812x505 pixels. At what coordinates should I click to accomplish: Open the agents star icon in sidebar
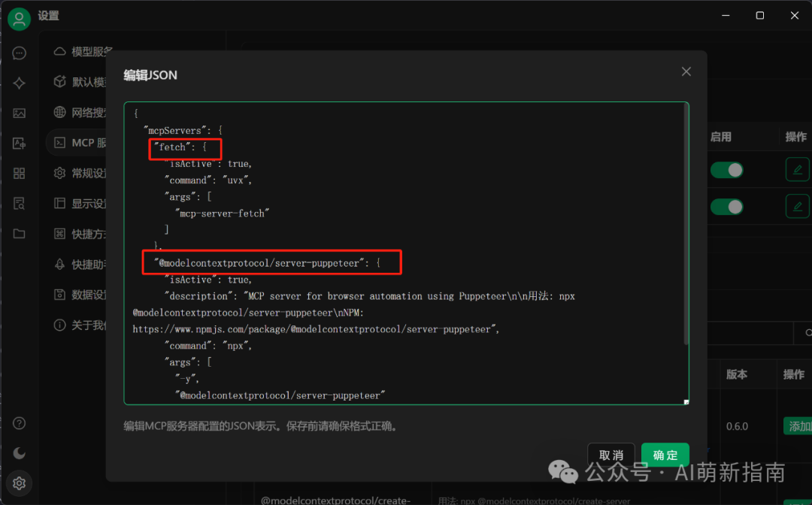[19, 83]
